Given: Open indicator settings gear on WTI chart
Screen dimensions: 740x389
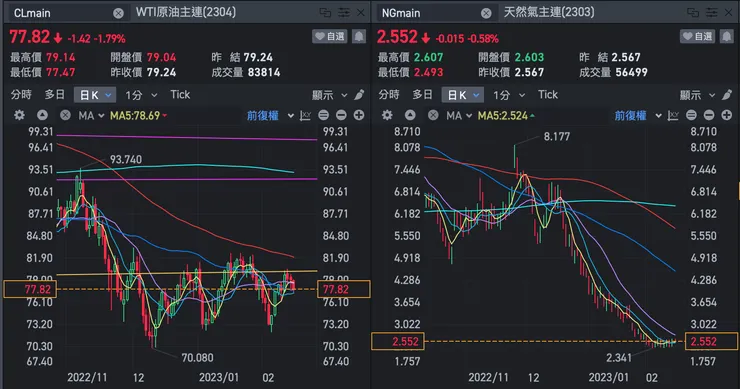Looking at the screenshot, I should (x=19, y=115).
